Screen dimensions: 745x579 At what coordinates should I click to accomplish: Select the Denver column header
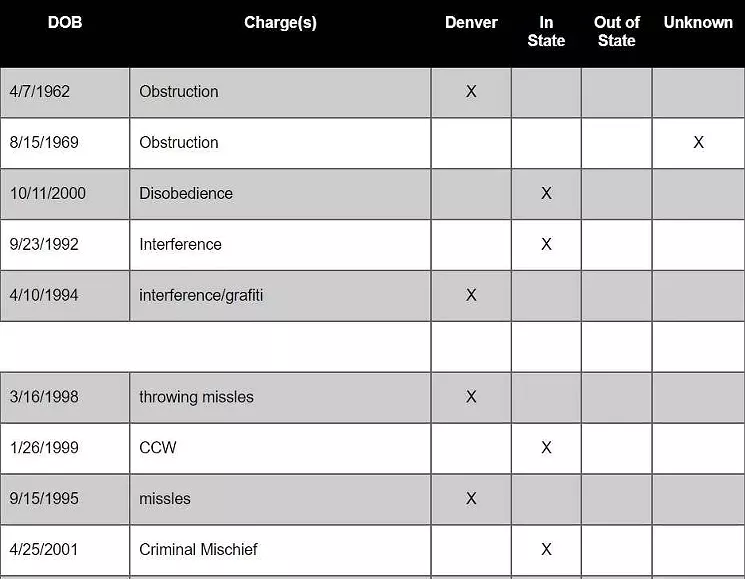pyautogui.click(x=471, y=22)
